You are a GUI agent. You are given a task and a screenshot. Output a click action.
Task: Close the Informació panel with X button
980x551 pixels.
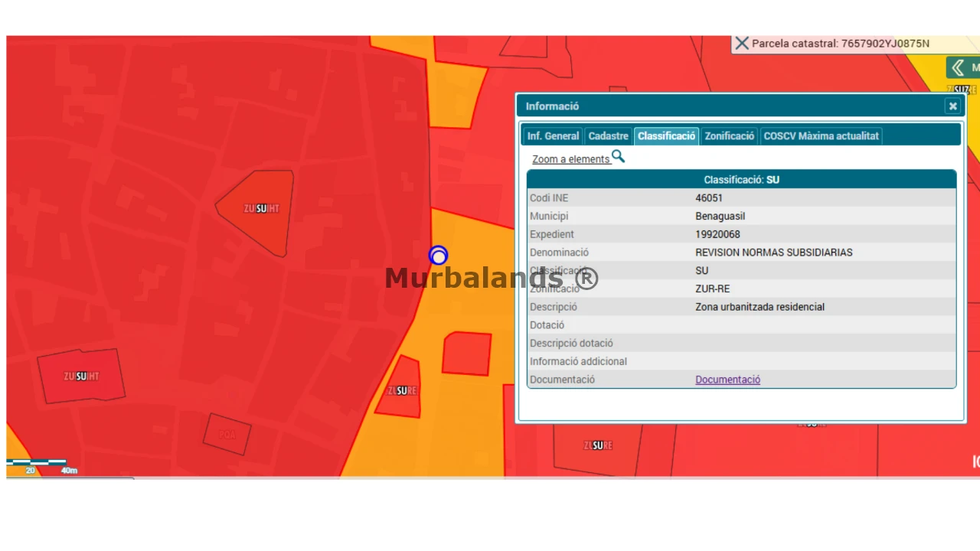[952, 106]
